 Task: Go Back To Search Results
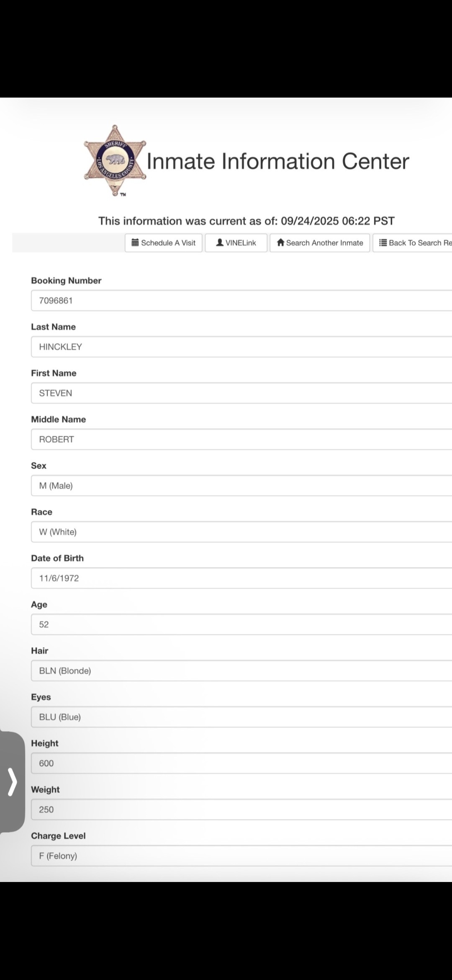click(412, 243)
